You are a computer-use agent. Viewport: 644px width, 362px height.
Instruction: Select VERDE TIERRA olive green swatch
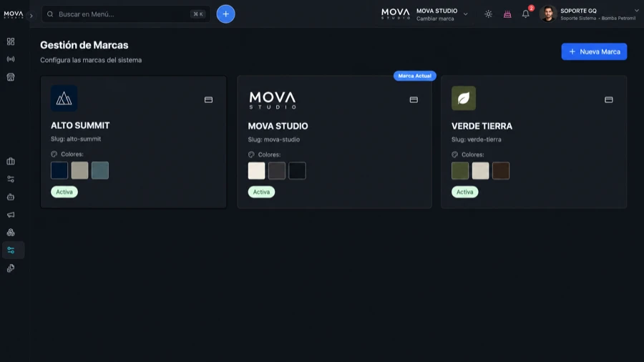pos(460,171)
